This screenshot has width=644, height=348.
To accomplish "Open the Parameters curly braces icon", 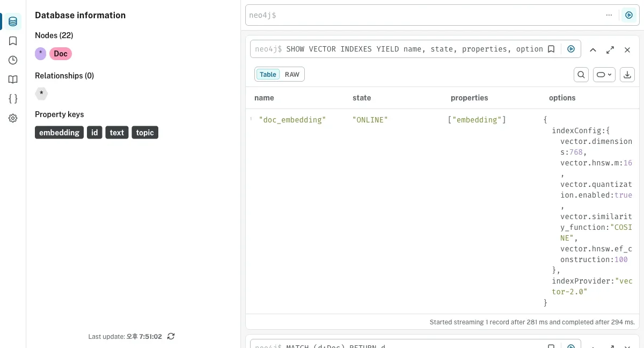I will [x=13, y=99].
